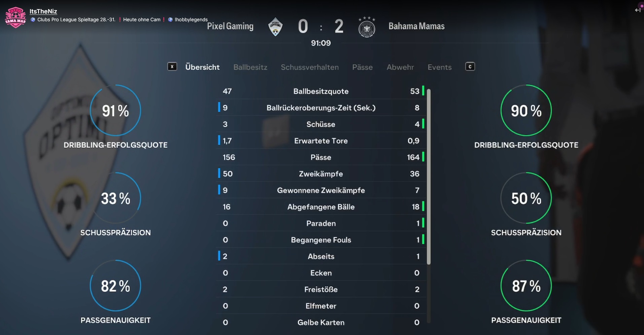This screenshot has width=644, height=335.
Task: Click Bahama Mamas 50% Schusspräzision circle
Action: coord(526,198)
